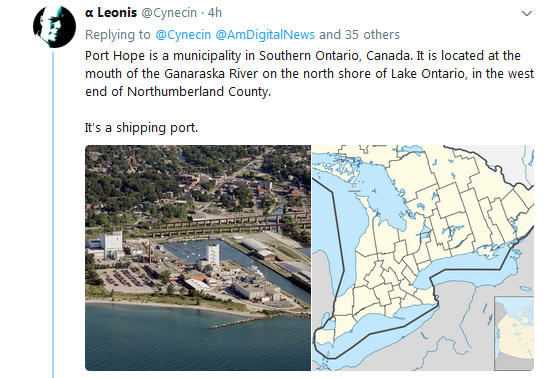Visit the @Cynecin handle beside the name
Image resolution: width=550 pixels, height=378 pixels.
[169, 13]
